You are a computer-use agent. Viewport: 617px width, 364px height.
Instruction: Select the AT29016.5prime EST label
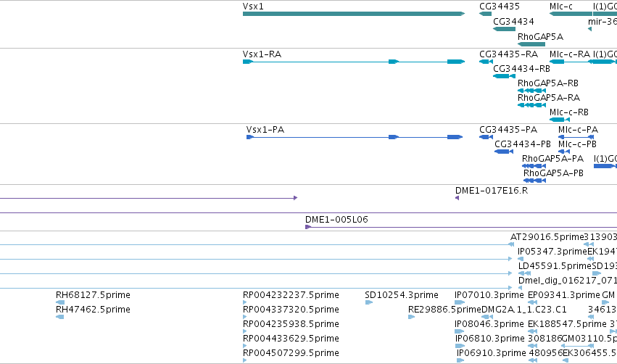(547, 237)
